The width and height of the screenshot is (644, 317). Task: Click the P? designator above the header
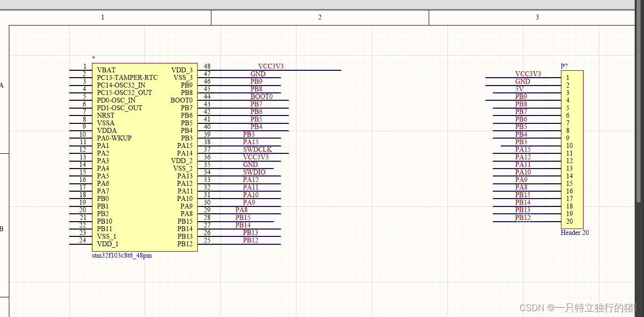tap(564, 66)
